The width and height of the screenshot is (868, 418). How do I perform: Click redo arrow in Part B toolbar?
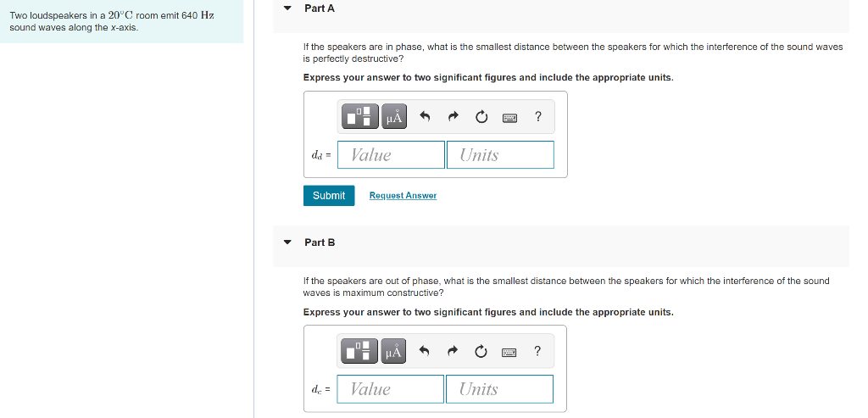[x=453, y=351]
